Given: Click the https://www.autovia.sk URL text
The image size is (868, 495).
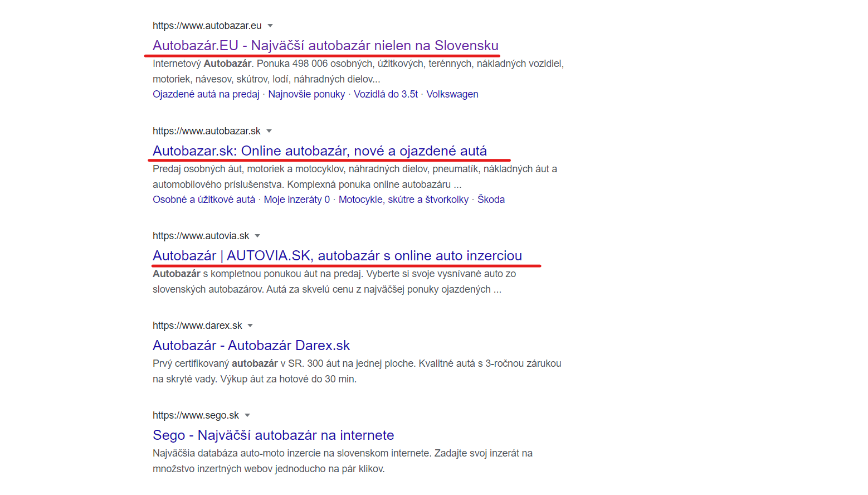Looking at the screenshot, I should (201, 236).
